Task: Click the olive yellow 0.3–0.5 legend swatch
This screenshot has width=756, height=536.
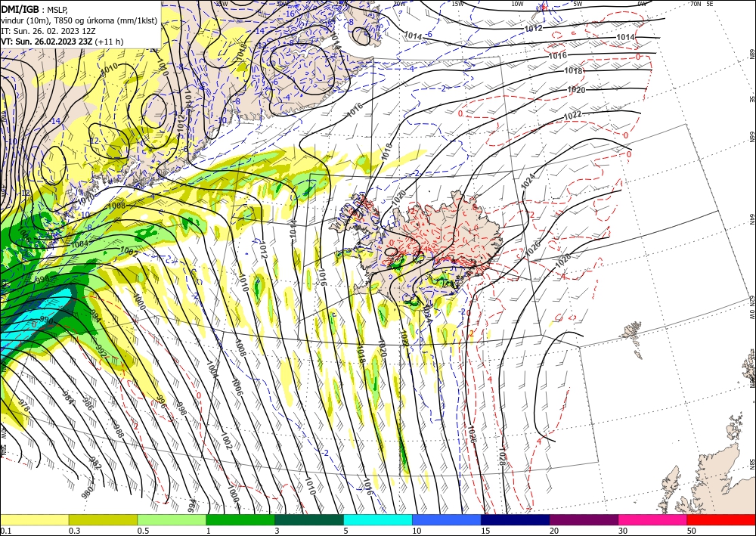Action: pyautogui.click(x=103, y=519)
